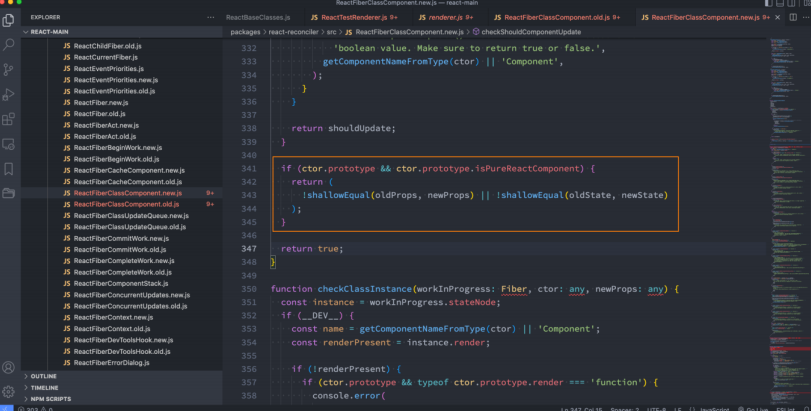This screenshot has width=811, height=411.
Task: Open the Manage gear menu
Action: (x=8, y=392)
